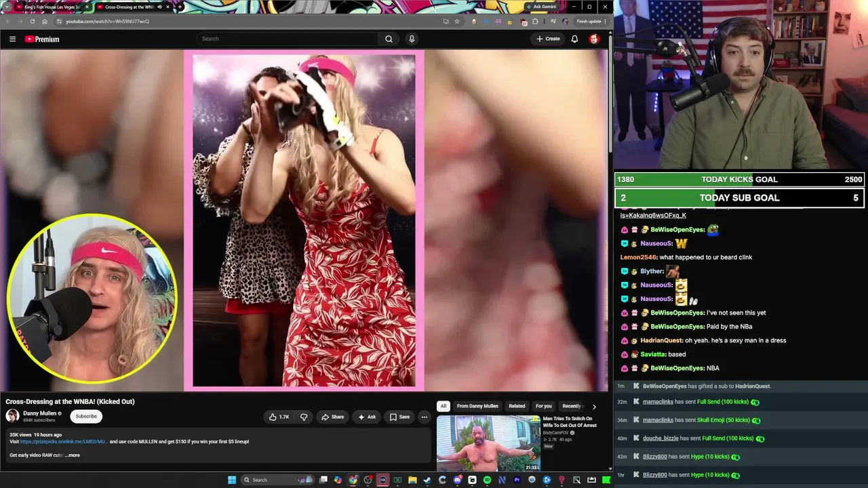Open the YouTube guide hamburger menu
Screen dimensions: 868x488
point(12,39)
